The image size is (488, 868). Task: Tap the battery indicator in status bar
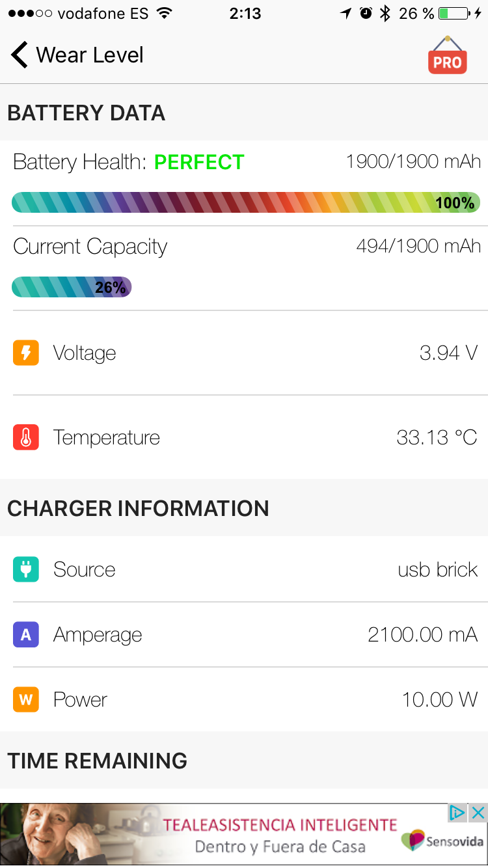pyautogui.click(x=454, y=14)
